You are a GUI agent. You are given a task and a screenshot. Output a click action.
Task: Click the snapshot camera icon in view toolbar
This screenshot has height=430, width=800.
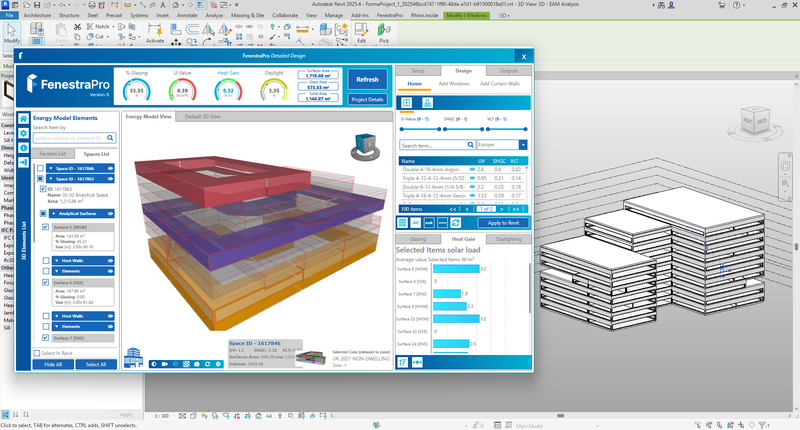point(197,364)
